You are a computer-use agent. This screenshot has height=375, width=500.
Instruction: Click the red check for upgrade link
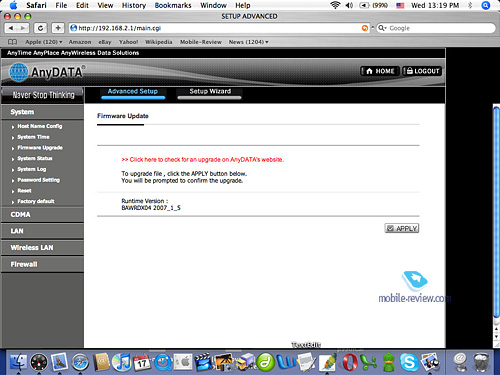[202, 160]
